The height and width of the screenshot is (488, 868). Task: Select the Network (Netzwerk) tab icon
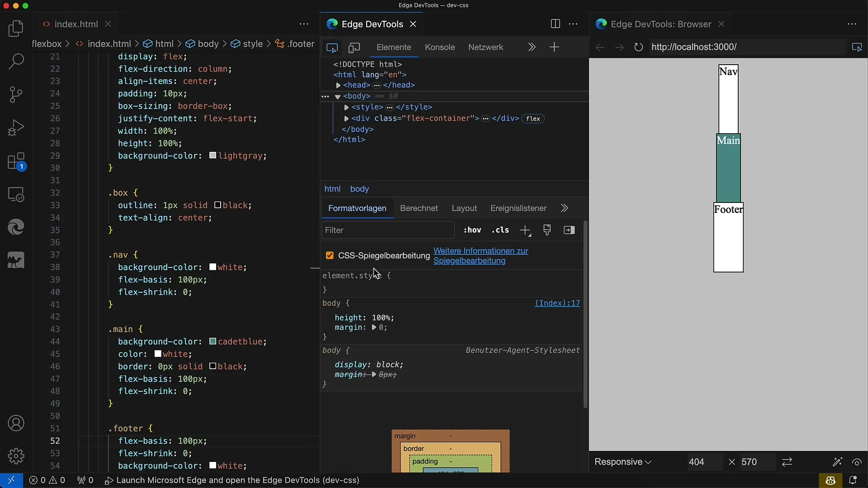tap(485, 47)
